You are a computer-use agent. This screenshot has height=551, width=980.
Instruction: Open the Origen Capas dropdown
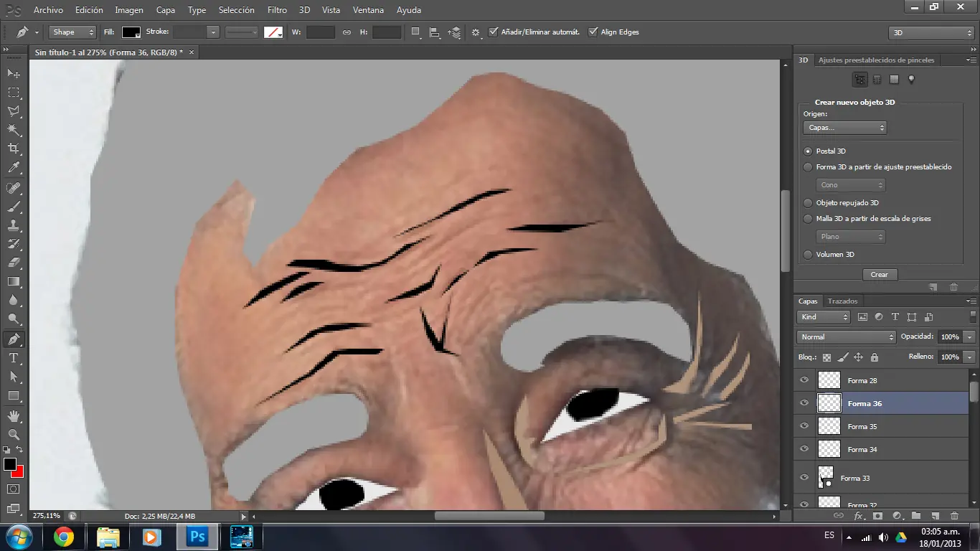845,128
